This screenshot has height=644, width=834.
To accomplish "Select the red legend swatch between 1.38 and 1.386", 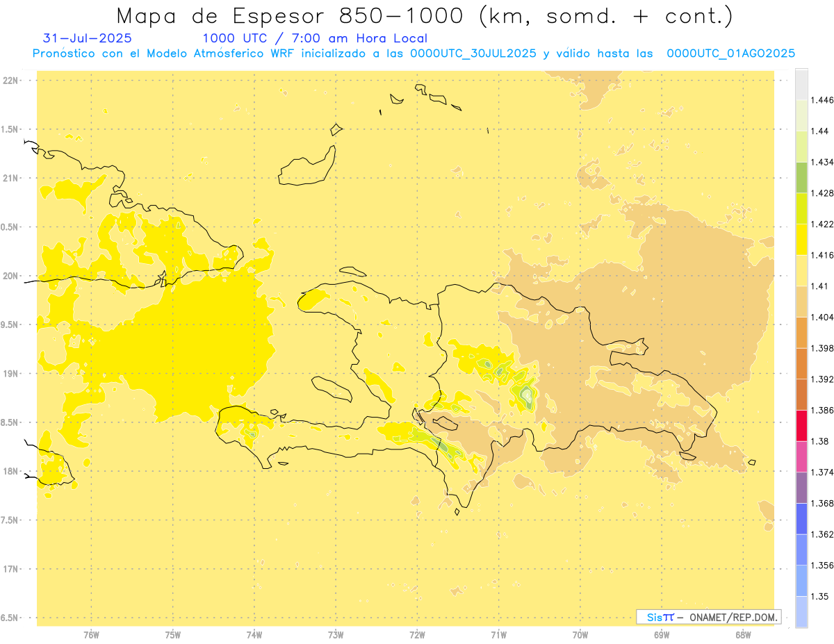I will coord(801,426).
